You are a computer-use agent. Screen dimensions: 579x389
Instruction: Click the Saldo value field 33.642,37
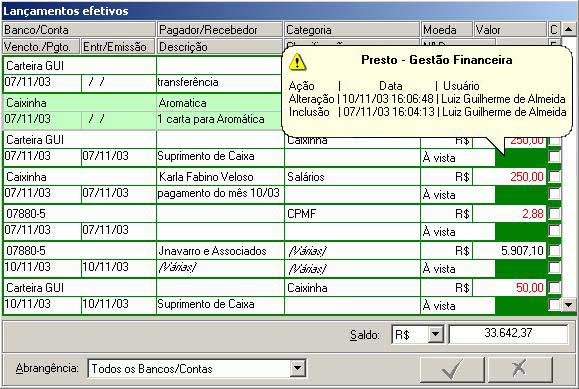pyautogui.click(x=508, y=334)
